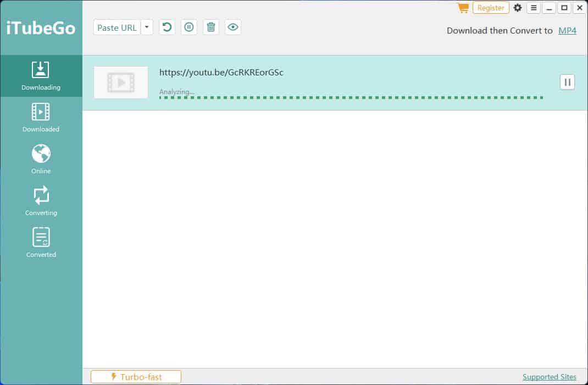The image size is (588, 385).
Task: Open the Downloading section
Action: (x=41, y=76)
